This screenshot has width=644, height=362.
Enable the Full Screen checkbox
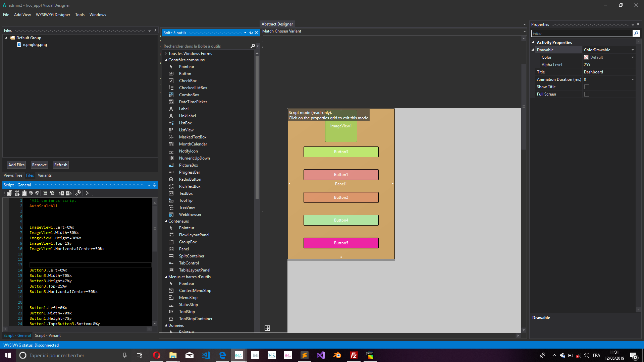pyautogui.click(x=587, y=94)
